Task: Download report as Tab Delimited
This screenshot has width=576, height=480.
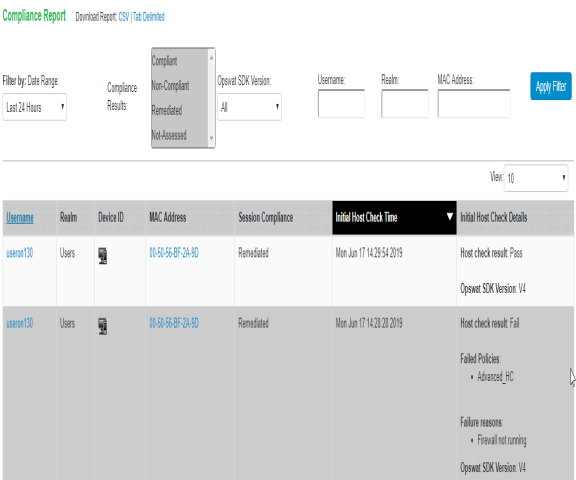Action: point(149,17)
